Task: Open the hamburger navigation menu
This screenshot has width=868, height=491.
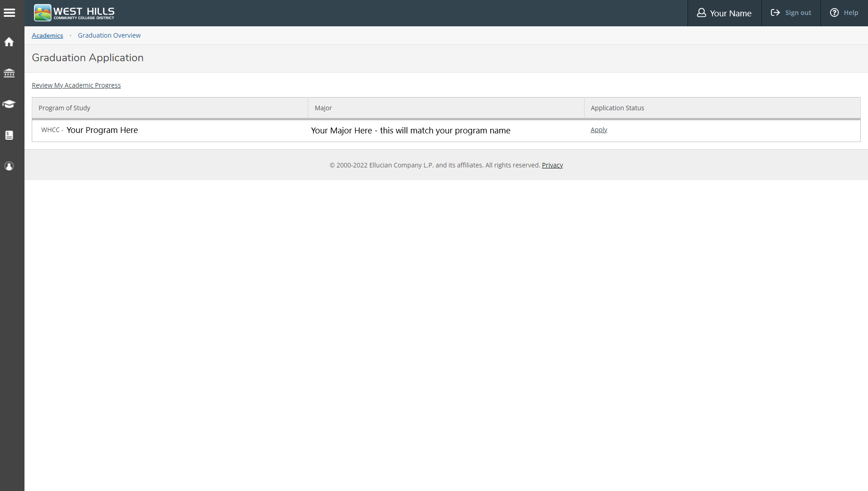Action: point(9,13)
